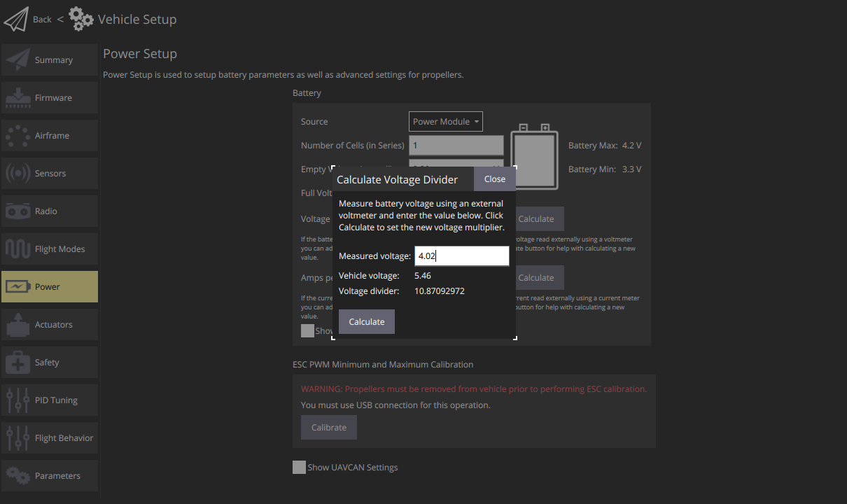Expand the Source Power Module dropdown

coord(445,122)
